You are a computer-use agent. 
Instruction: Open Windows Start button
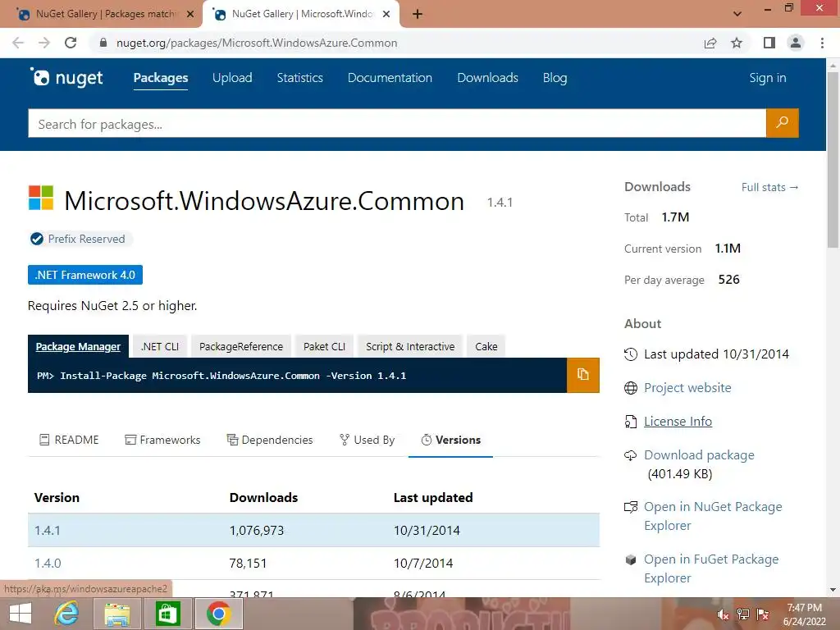pyautogui.click(x=21, y=614)
